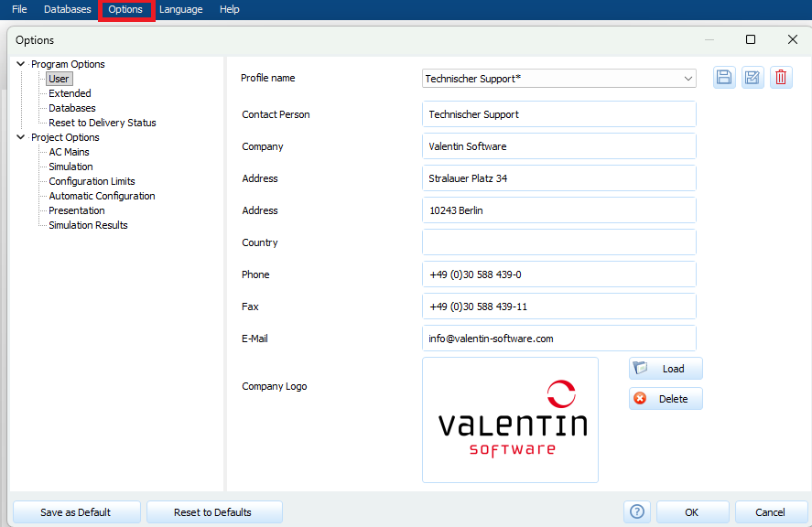Click the rename profile edit icon
The width and height of the screenshot is (812, 527).
[752, 78]
